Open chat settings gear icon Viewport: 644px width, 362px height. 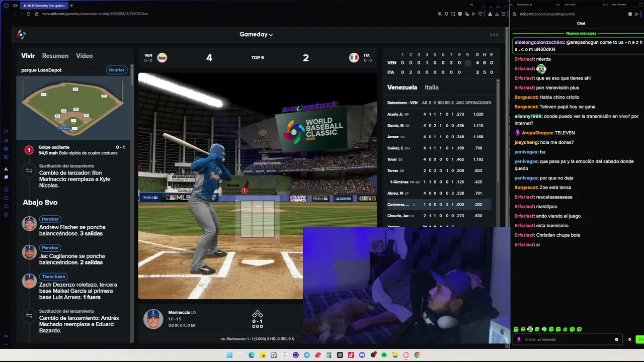(x=629, y=339)
